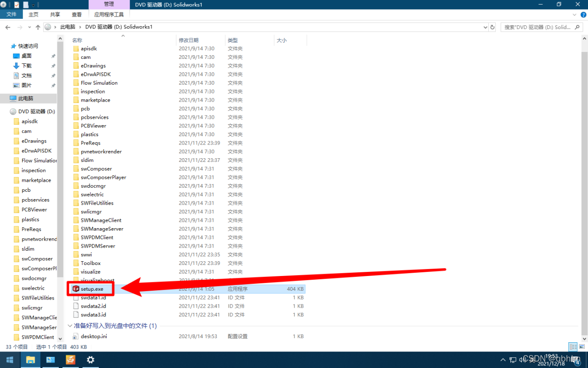Select SWFileUtilities in the navigation tree
The width and height of the screenshot is (588, 368).
click(38, 298)
